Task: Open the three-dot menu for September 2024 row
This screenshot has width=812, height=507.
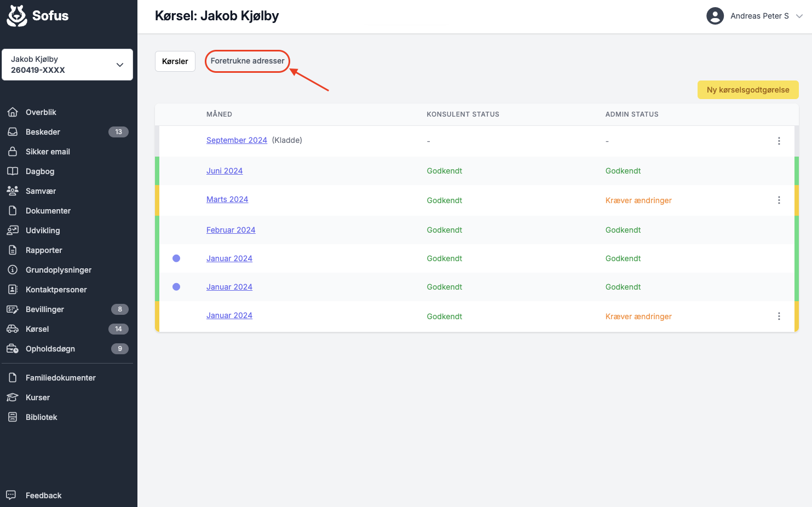Action: click(779, 141)
